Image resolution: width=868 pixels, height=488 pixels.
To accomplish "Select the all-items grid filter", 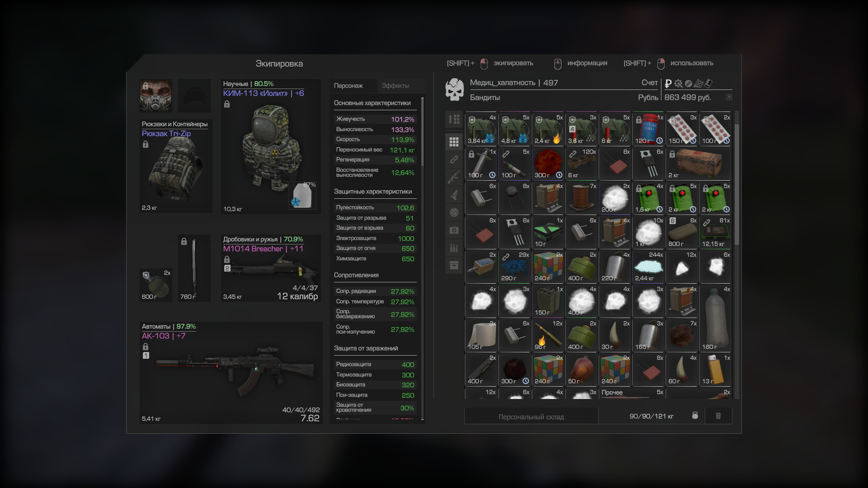I will 454,142.
